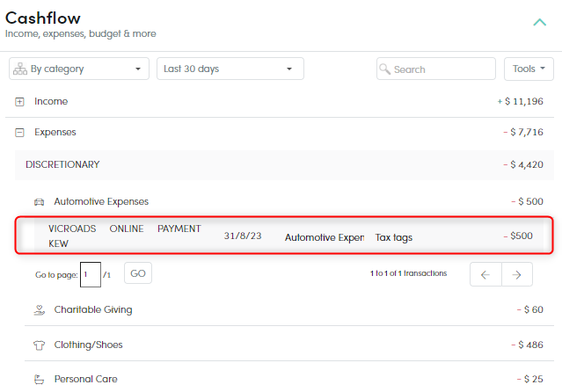The image size is (562, 392).
Task: Go to next transactions page arrow
Action: [517, 274]
